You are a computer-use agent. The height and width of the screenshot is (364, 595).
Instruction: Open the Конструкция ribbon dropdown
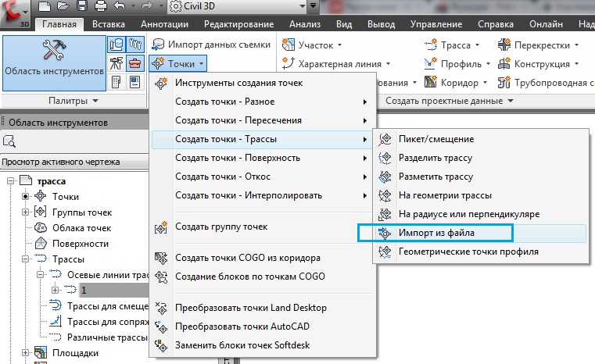pyautogui.click(x=538, y=64)
